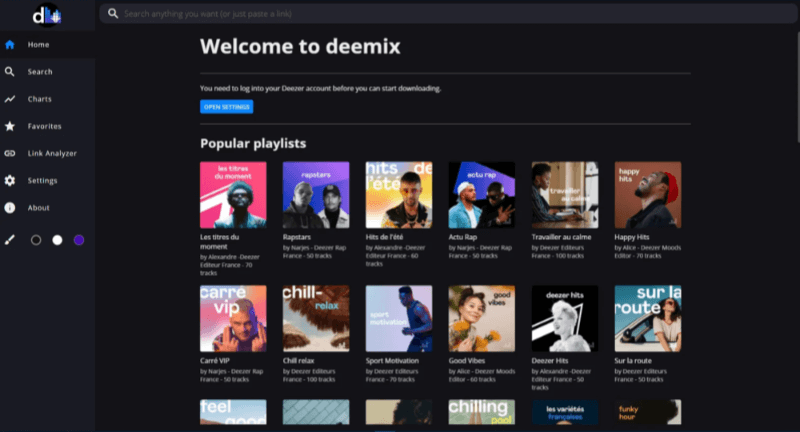Select the purple theme circle
This screenshot has height=432, width=800.
79,240
